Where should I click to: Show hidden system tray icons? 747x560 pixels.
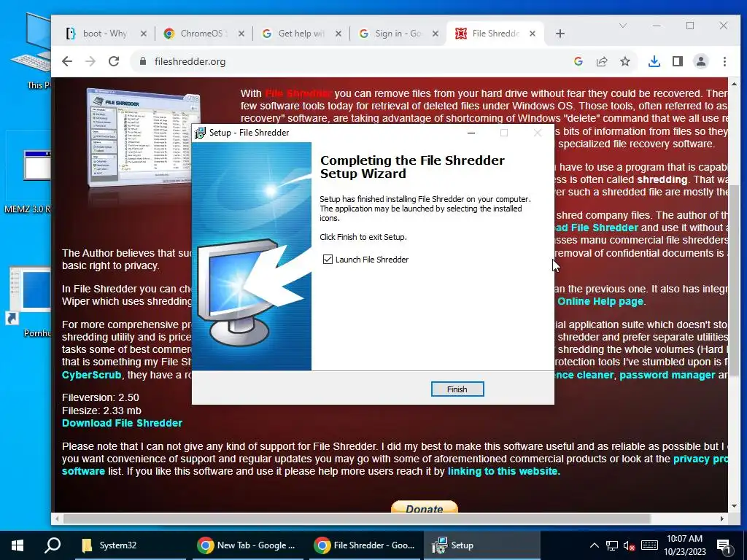594,545
